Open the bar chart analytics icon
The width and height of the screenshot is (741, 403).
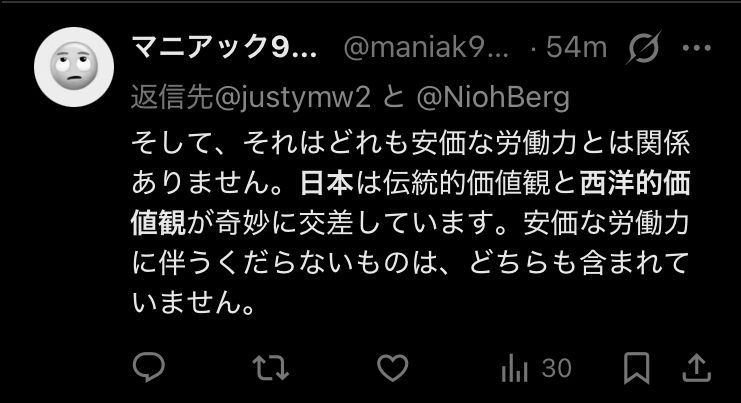pyautogui.click(x=514, y=368)
